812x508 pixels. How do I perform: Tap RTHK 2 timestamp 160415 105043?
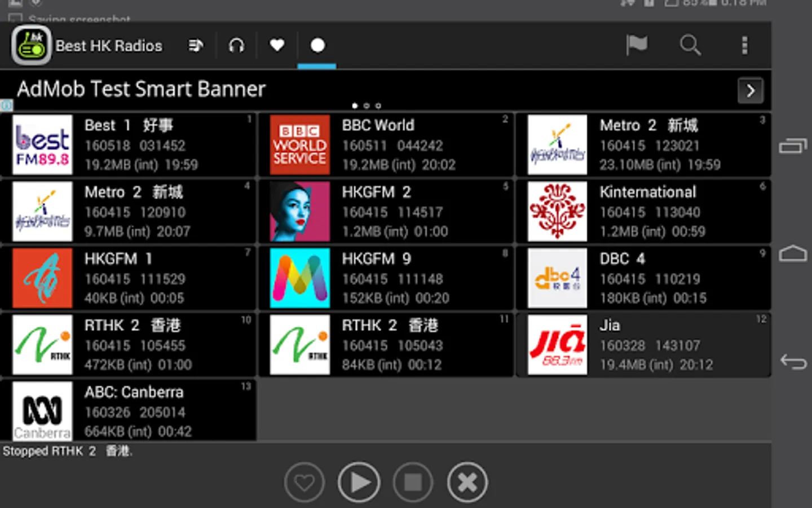(x=392, y=345)
